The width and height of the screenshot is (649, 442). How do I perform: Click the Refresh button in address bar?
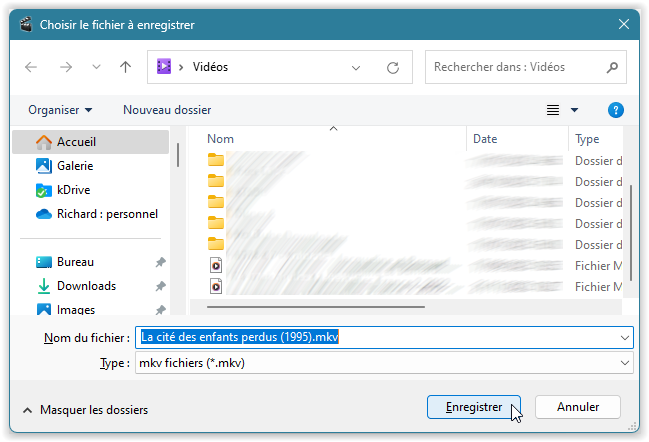pyautogui.click(x=393, y=67)
